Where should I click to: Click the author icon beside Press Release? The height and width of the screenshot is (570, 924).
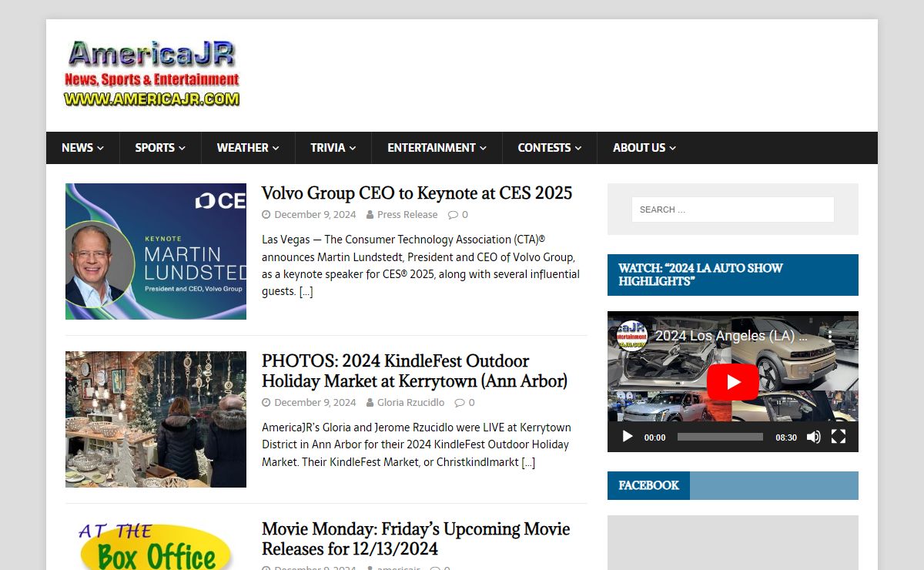coord(370,215)
